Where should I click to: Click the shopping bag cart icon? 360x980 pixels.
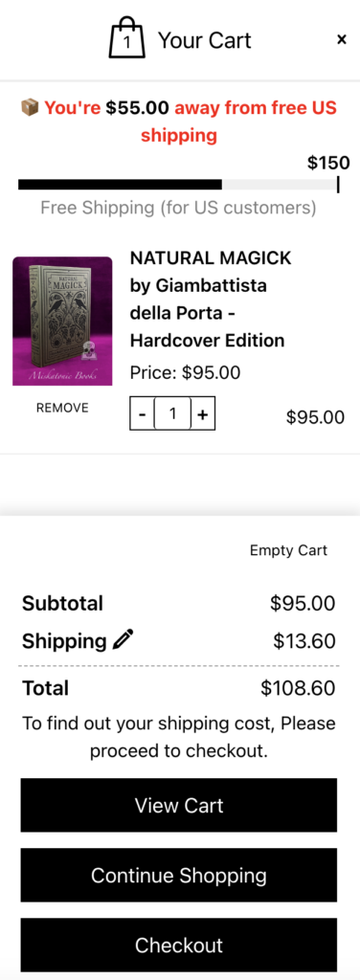pos(127,38)
